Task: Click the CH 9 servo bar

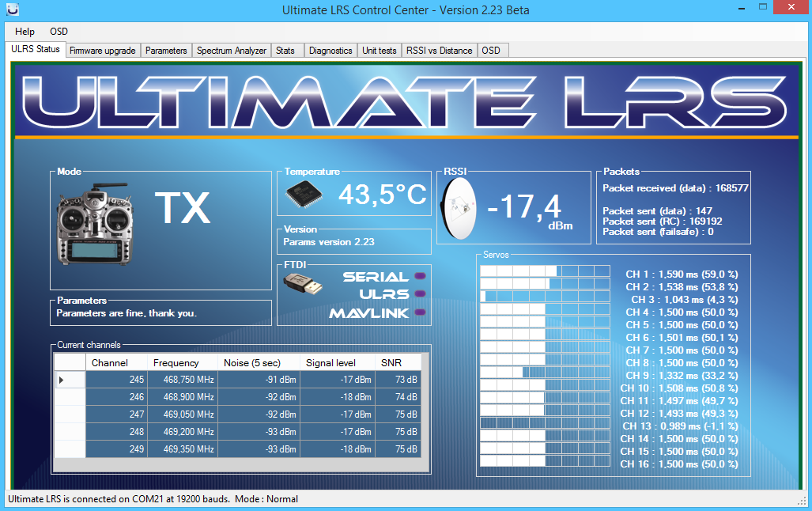Action: 545,372
